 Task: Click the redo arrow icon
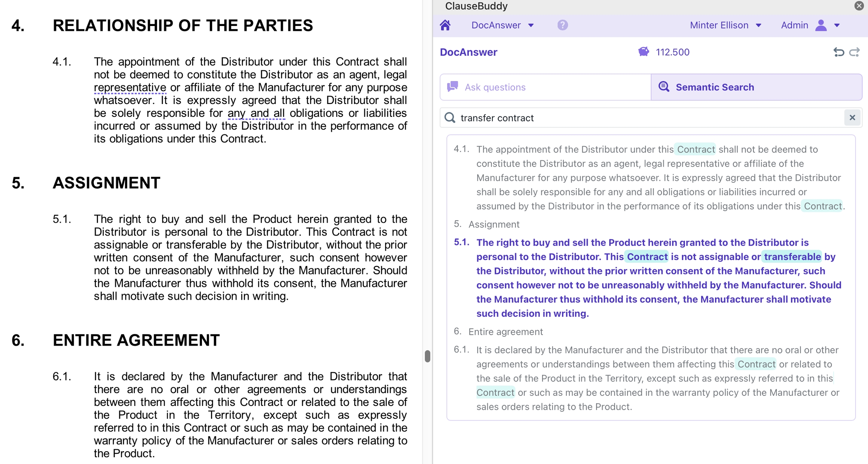(x=854, y=52)
